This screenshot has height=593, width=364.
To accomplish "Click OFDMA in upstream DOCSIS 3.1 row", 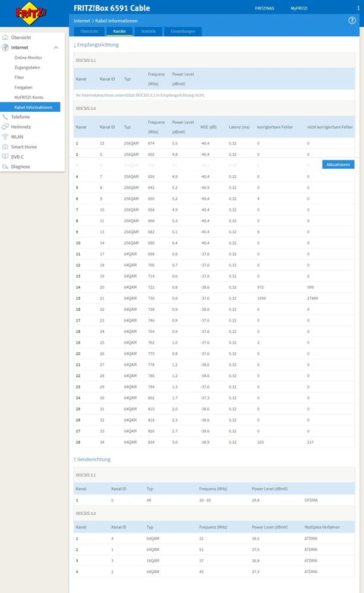I will 311,500.
